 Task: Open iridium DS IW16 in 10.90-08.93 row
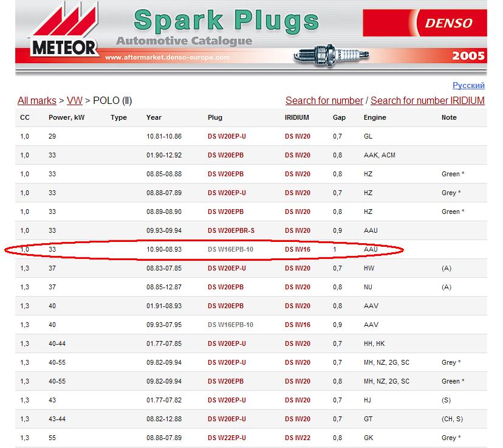[x=298, y=249]
